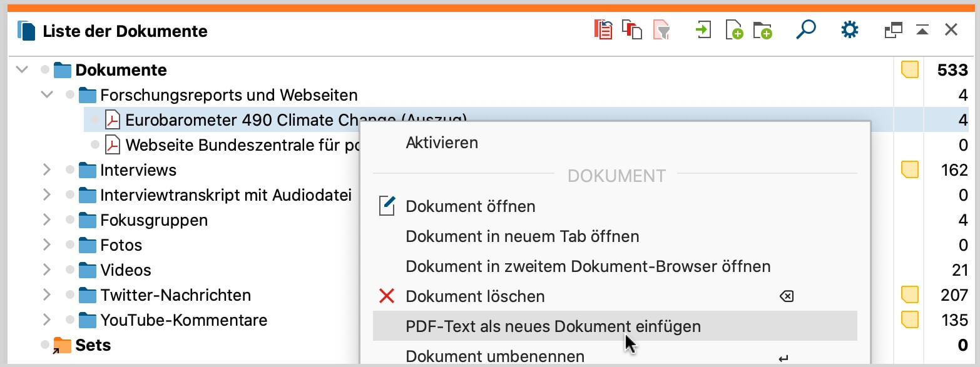Click the 21 count in Videos row

(x=959, y=270)
